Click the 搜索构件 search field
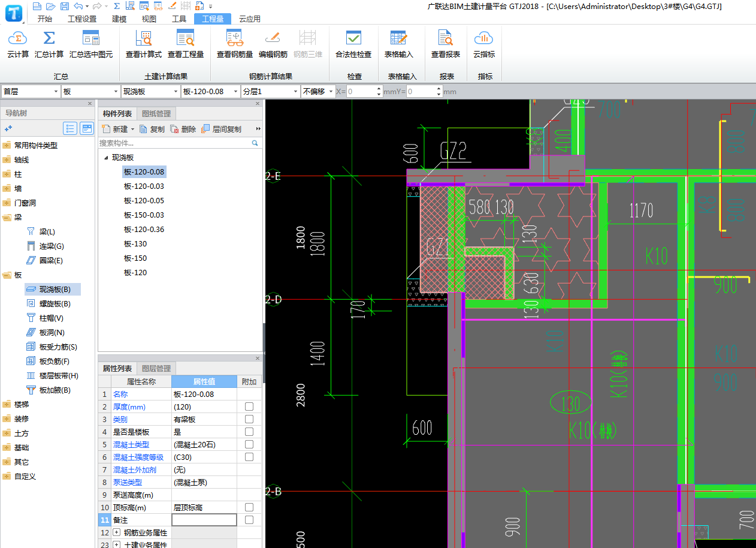This screenshot has height=548, width=756. click(179, 143)
